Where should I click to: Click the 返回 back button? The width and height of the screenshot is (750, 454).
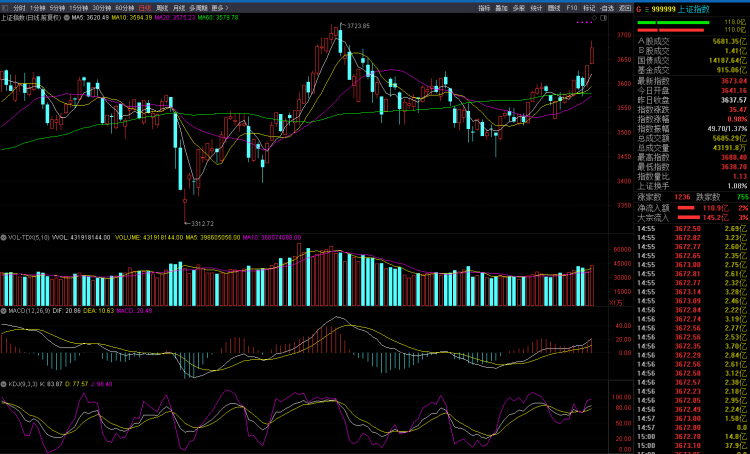624,7
